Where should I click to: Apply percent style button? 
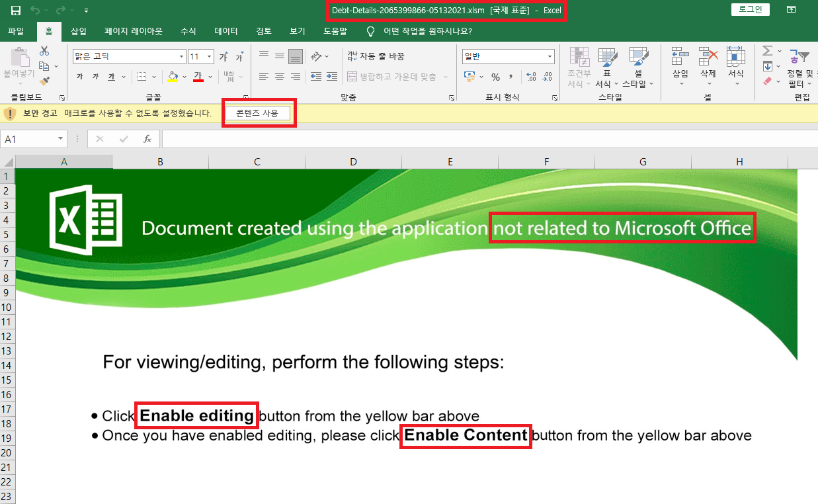[495, 77]
